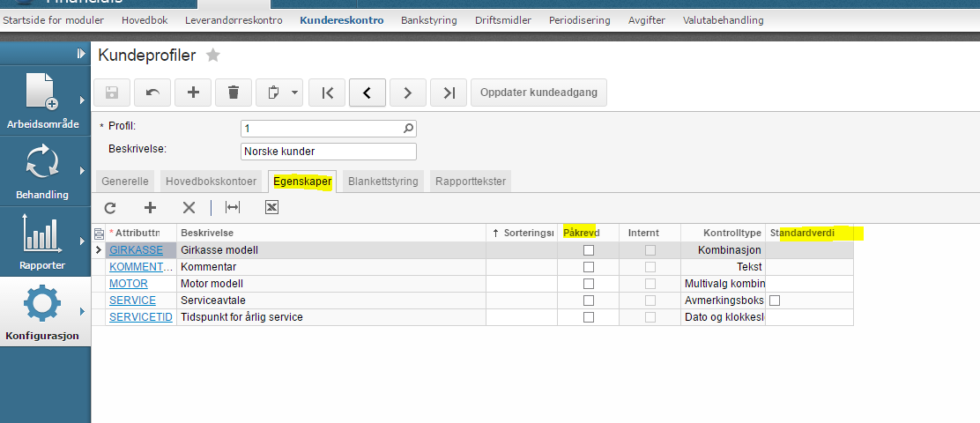Open MOTOR attribute link
980x423 pixels.
tap(129, 284)
